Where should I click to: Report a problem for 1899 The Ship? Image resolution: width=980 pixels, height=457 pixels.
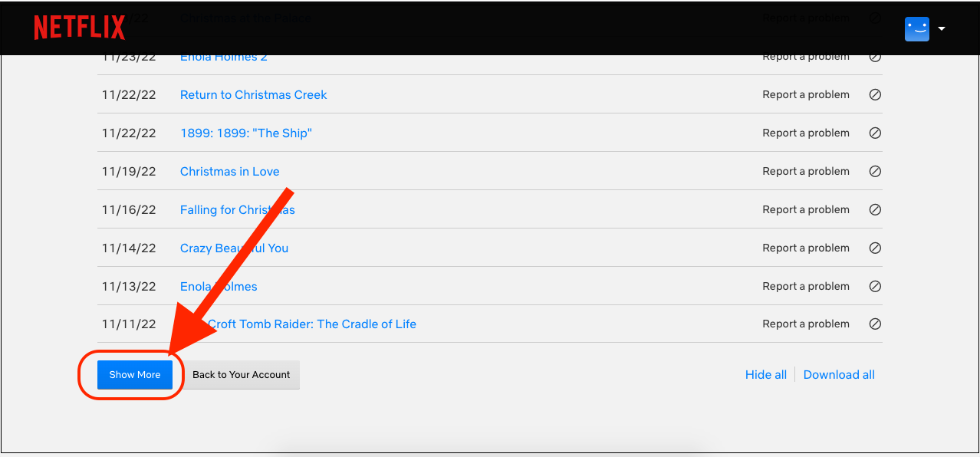tap(806, 133)
